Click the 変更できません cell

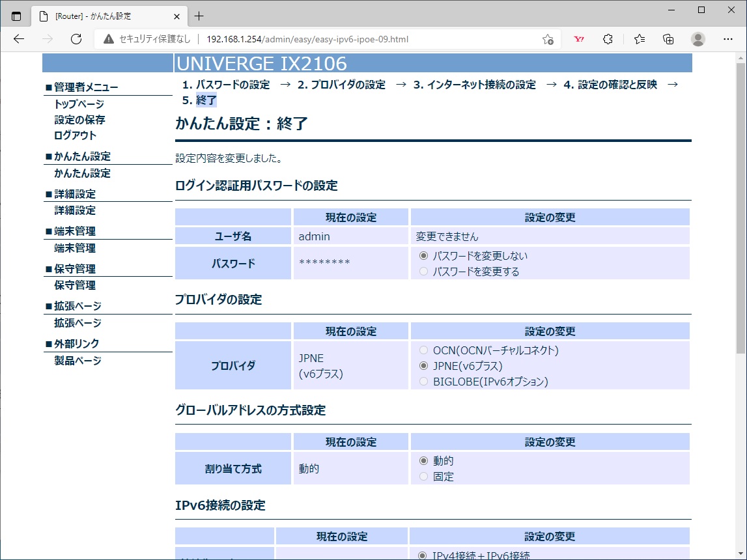click(550, 236)
